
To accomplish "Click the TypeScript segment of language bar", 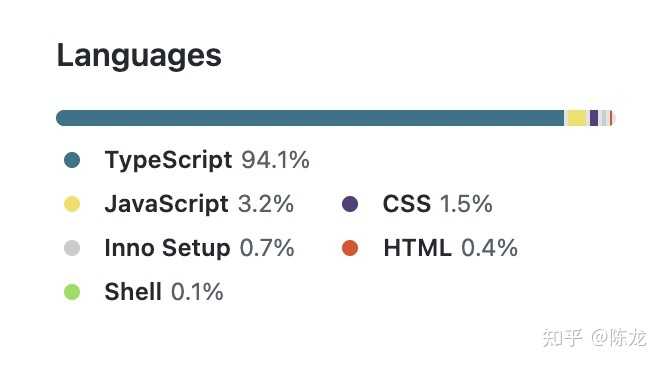I will coord(310,118).
